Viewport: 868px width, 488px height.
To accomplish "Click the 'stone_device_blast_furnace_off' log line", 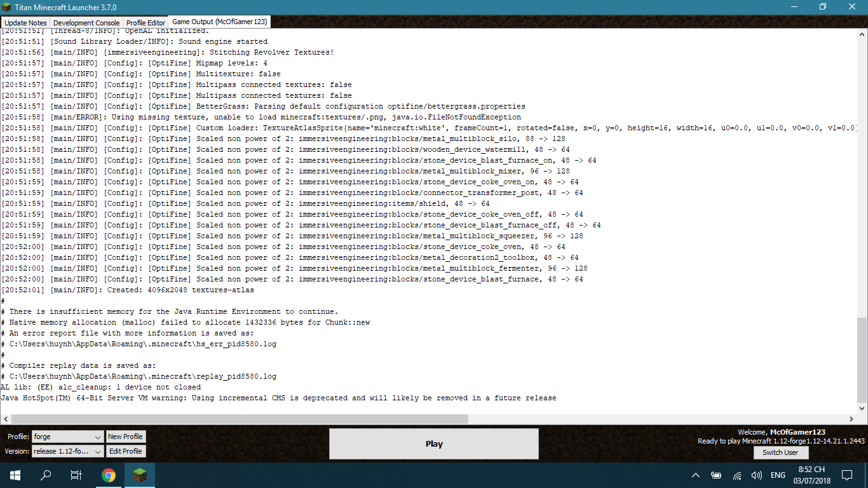I will coord(301,225).
